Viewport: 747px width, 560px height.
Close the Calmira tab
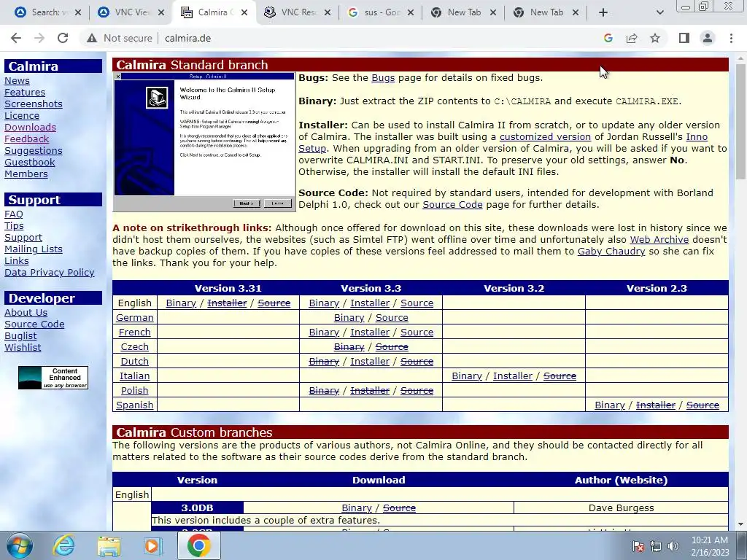[244, 12]
